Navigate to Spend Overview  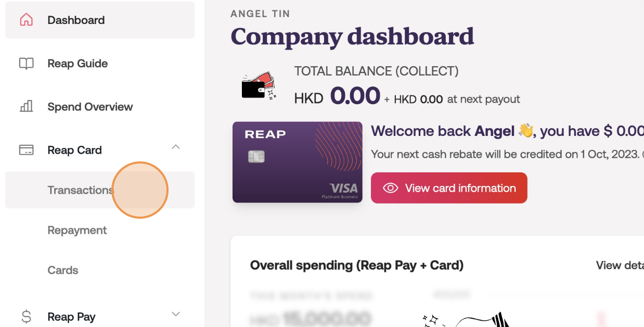(90, 107)
